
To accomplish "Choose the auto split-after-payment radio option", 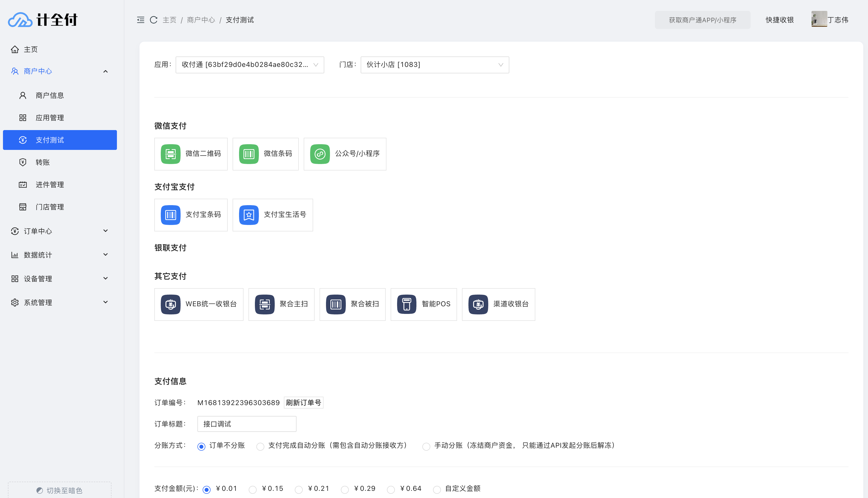I will [260, 447].
